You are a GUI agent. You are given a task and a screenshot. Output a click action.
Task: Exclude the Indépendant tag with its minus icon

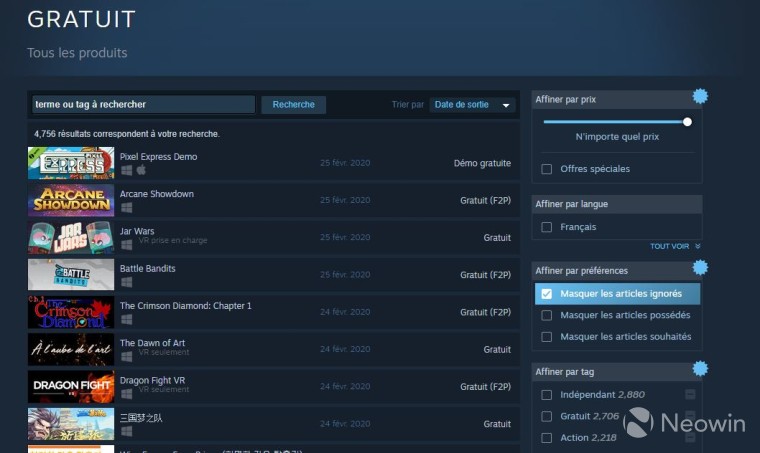click(690, 394)
